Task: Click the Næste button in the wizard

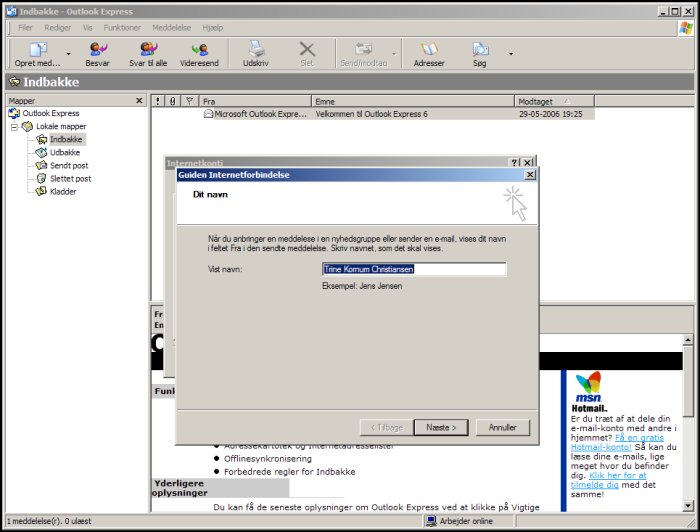Action: pyautogui.click(x=440, y=427)
